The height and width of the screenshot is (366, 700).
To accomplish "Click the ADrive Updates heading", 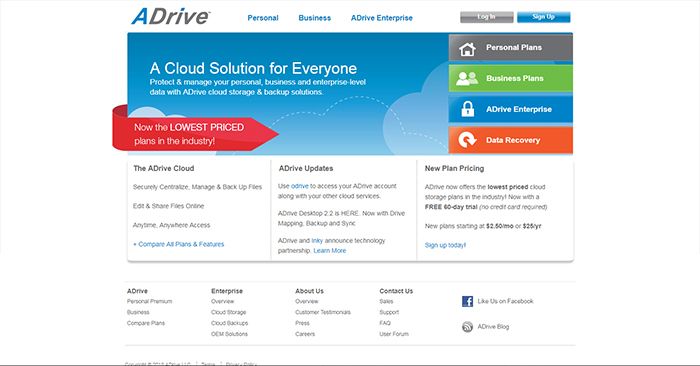I will click(x=306, y=168).
